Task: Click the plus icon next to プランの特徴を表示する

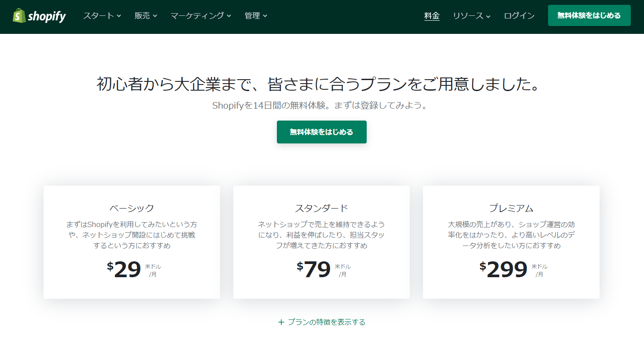Action: coord(280,322)
